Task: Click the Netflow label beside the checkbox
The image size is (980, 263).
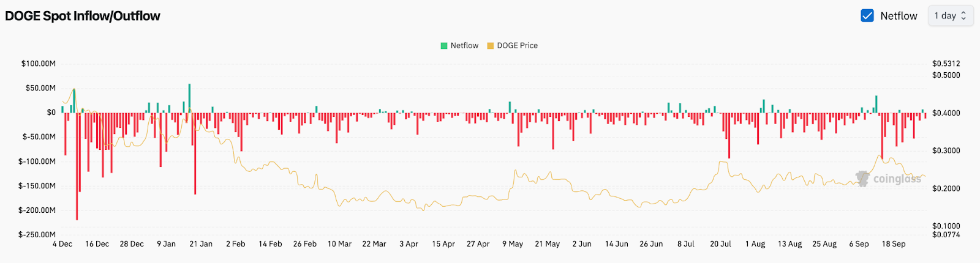Action: (x=899, y=16)
